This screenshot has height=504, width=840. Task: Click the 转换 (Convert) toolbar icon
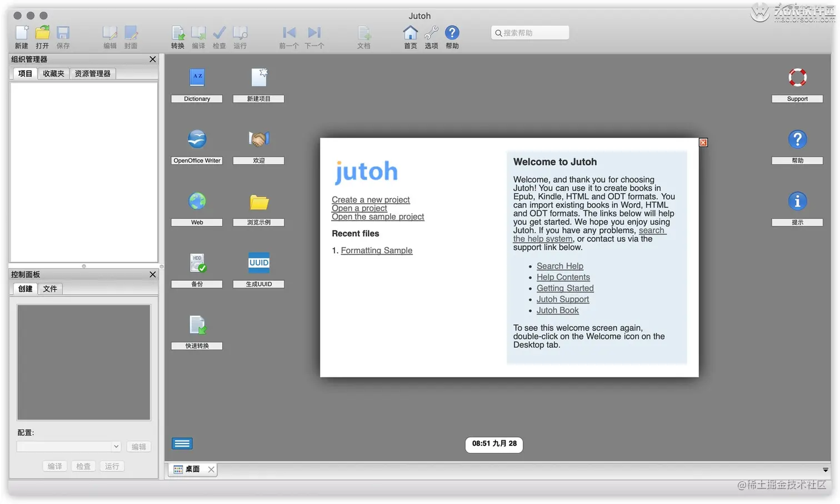click(x=178, y=33)
